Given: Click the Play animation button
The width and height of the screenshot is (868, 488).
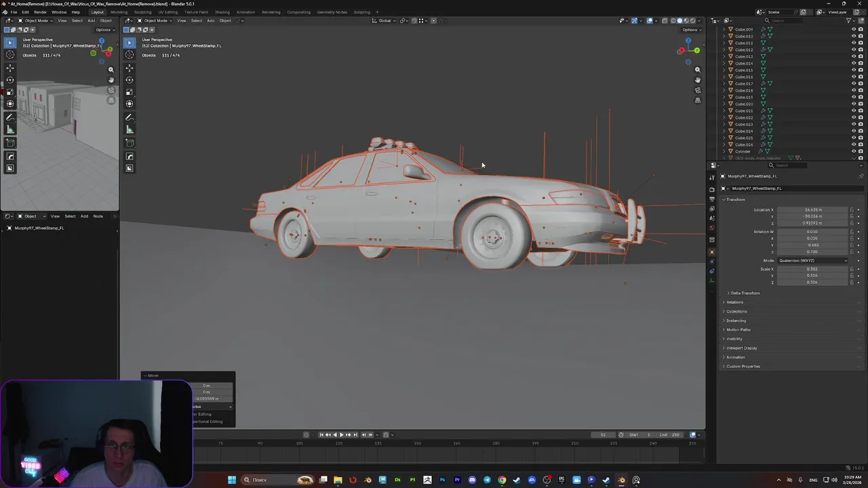Looking at the screenshot, I should [x=341, y=434].
